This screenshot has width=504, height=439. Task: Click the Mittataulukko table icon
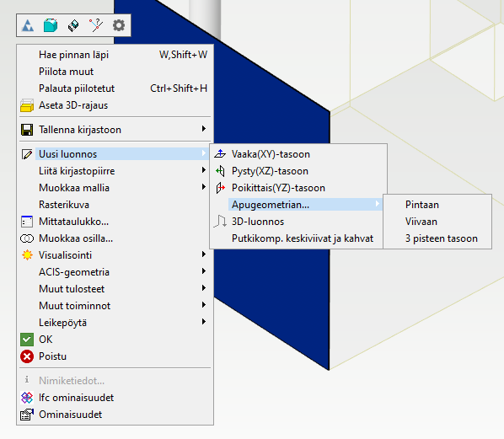(x=27, y=222)
